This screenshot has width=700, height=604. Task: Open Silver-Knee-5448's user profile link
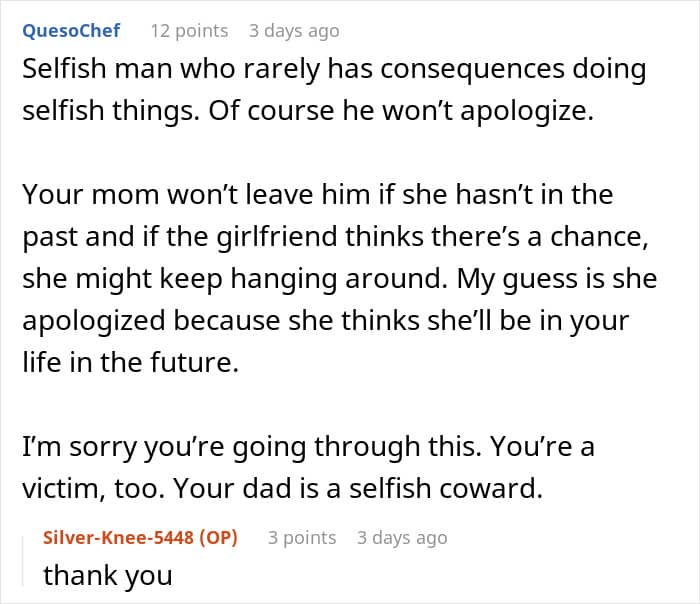pos(121,538)
